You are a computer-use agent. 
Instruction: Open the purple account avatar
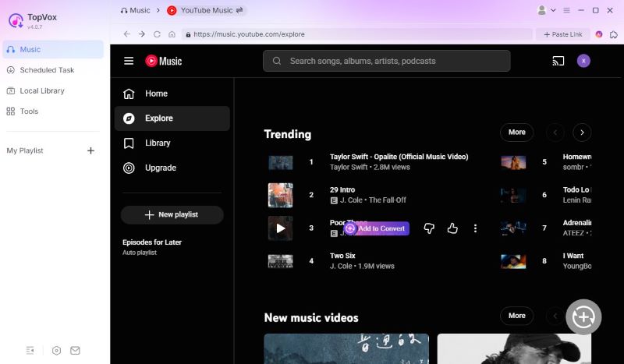583,61
